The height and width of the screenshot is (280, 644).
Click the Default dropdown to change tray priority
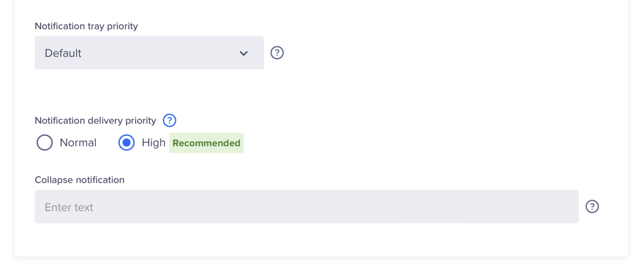click(149, 52)
